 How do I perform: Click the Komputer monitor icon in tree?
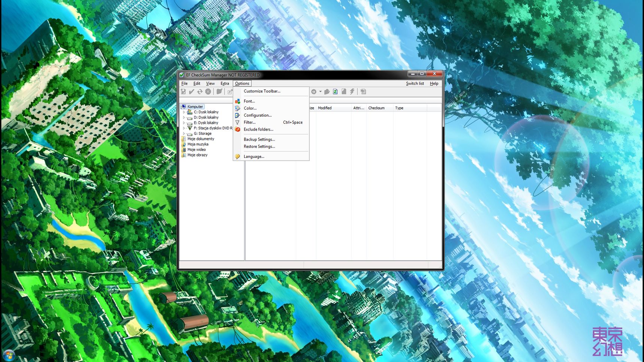184,107
